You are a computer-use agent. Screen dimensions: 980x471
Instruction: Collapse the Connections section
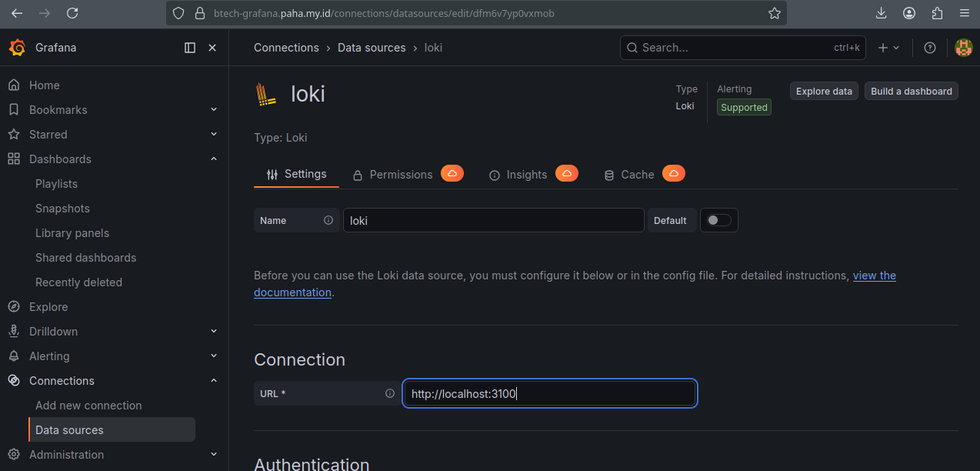click(x=214, y=381)
